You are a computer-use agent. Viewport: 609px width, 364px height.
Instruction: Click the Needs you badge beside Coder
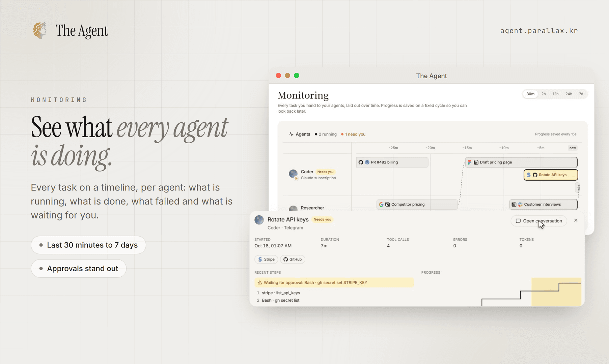(325, 172)
